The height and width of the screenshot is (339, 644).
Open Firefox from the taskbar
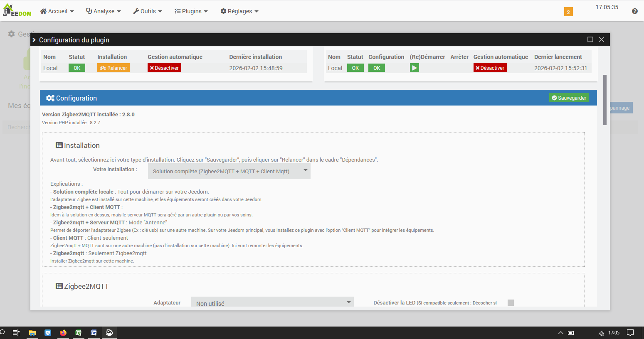[63, 333]
